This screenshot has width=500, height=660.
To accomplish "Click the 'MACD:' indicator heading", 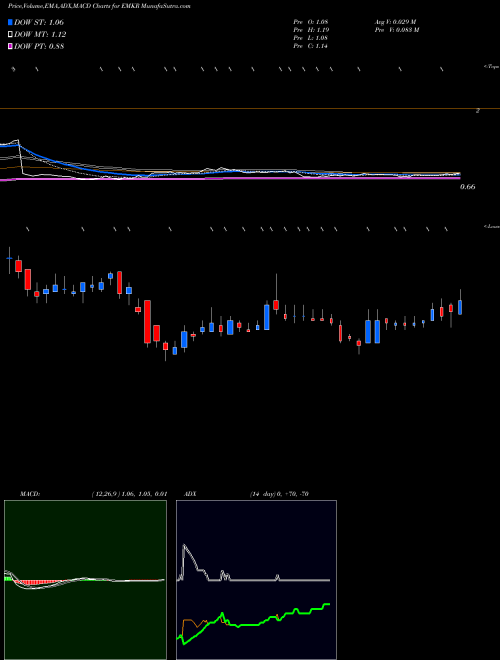I will click(x=30, y=494).
